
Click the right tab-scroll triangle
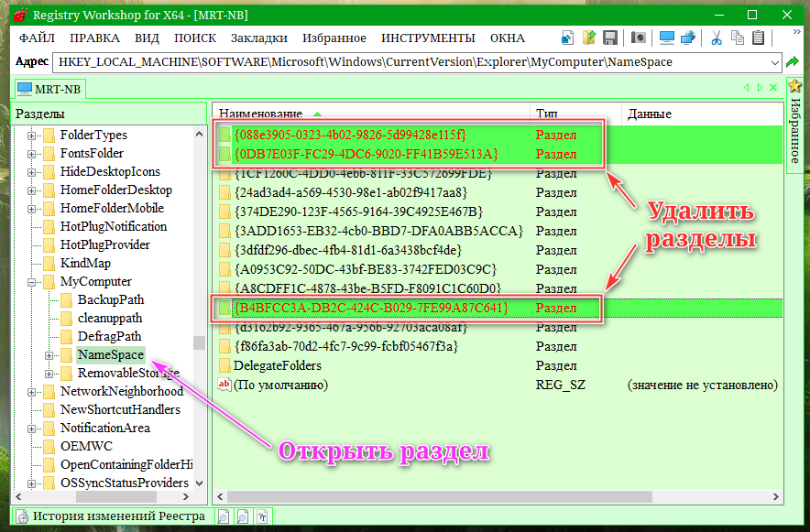pyautogui.click(x=760, y=88)
